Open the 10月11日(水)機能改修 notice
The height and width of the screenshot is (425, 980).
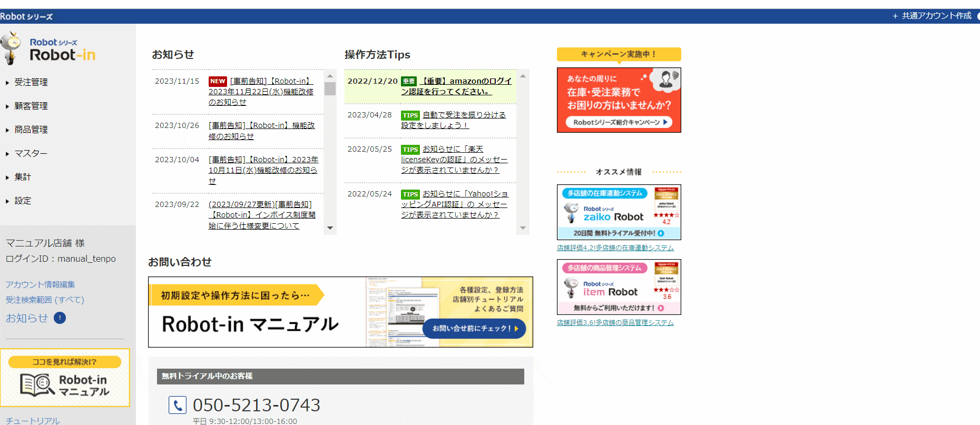[263, 170]
